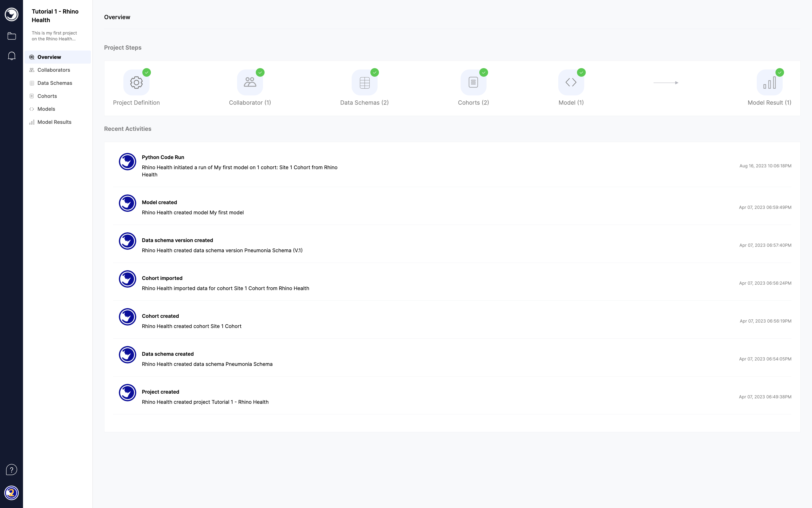Click the Overview page heading
Screen dimensions: 812x508
pos(117,17)
